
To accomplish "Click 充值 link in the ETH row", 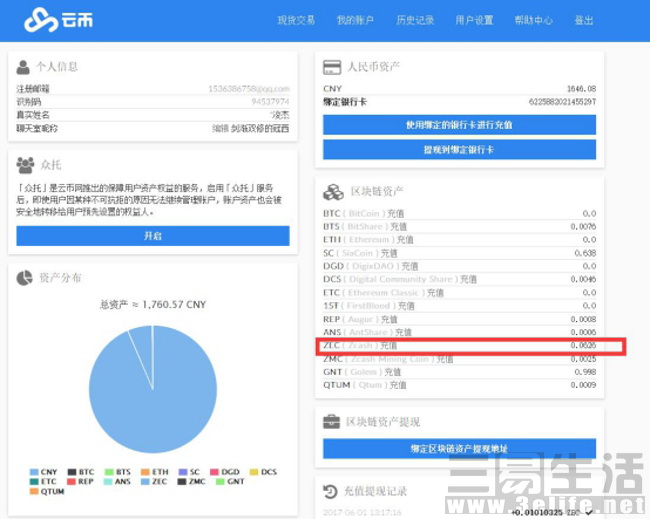I will 405,240.
